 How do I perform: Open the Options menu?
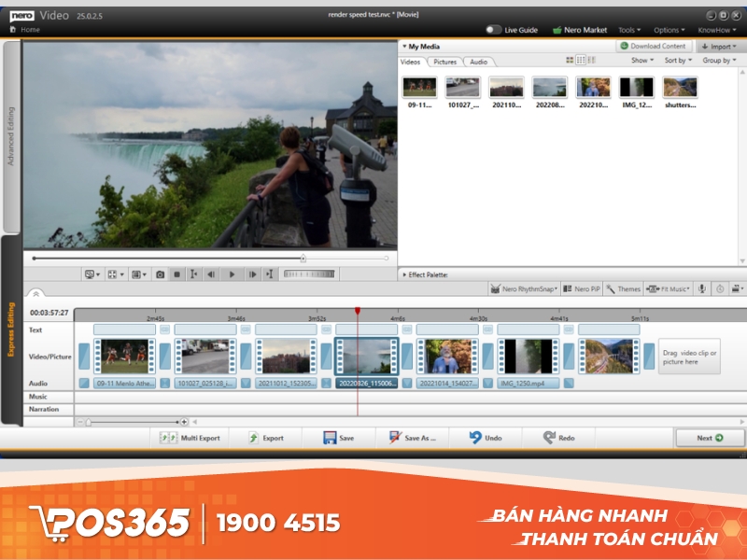(x=669, y=30)
